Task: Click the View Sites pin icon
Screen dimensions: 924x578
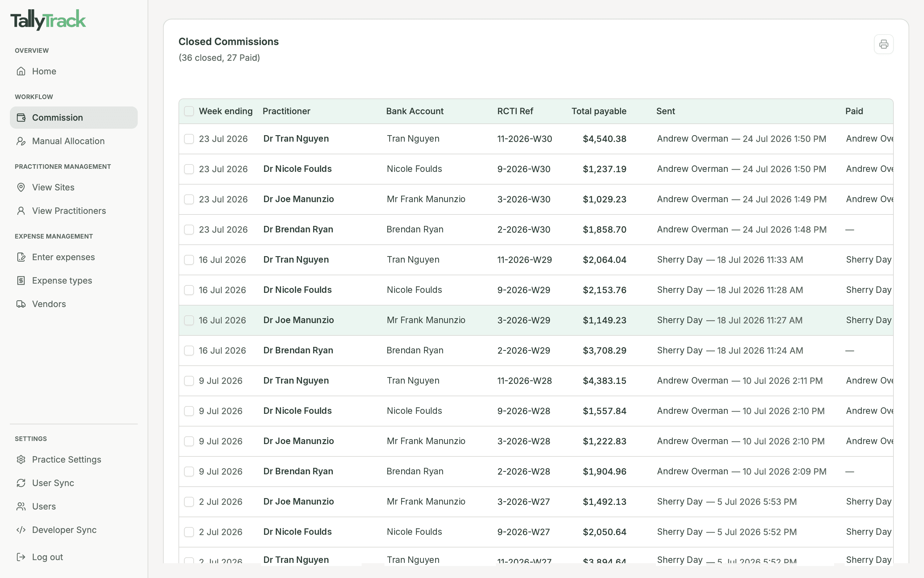Action: [21, 187]
